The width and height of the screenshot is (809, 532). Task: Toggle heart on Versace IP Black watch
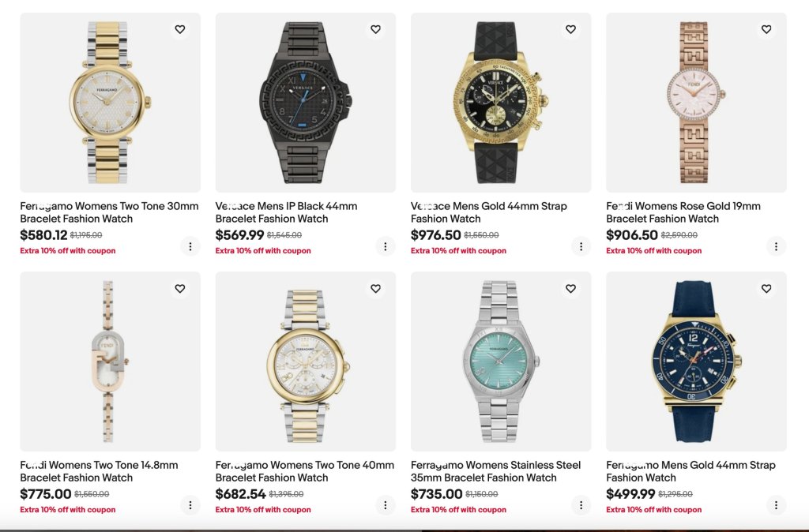tap(375, 30)
